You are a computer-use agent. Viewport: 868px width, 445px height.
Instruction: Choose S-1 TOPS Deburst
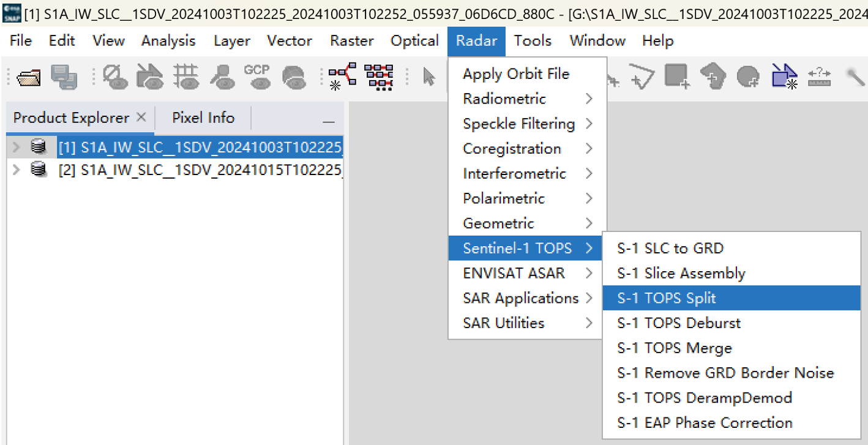731,323
